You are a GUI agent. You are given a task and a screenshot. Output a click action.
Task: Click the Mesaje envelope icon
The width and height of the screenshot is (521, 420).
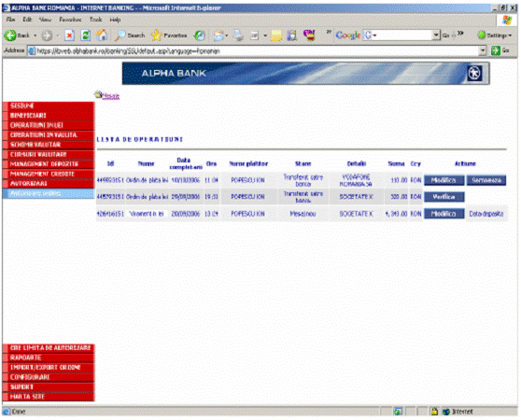(x=98, y=94)
